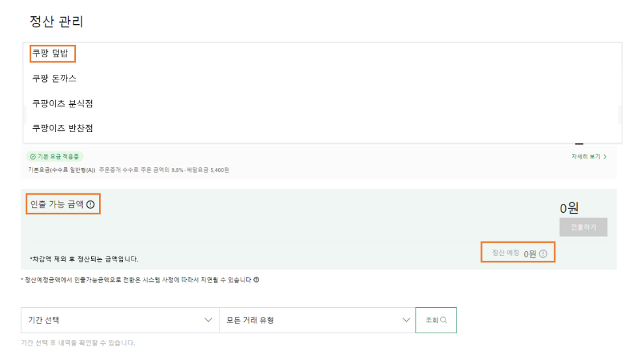Click the large 0원 withdrawable amount

click(569, 208)
